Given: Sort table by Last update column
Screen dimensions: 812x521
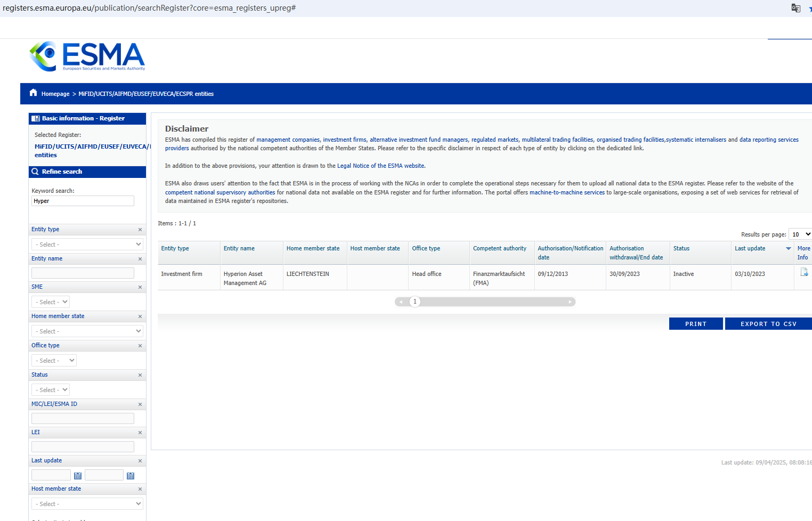Looking at the screenshot, I should click(x=750, y=248).
